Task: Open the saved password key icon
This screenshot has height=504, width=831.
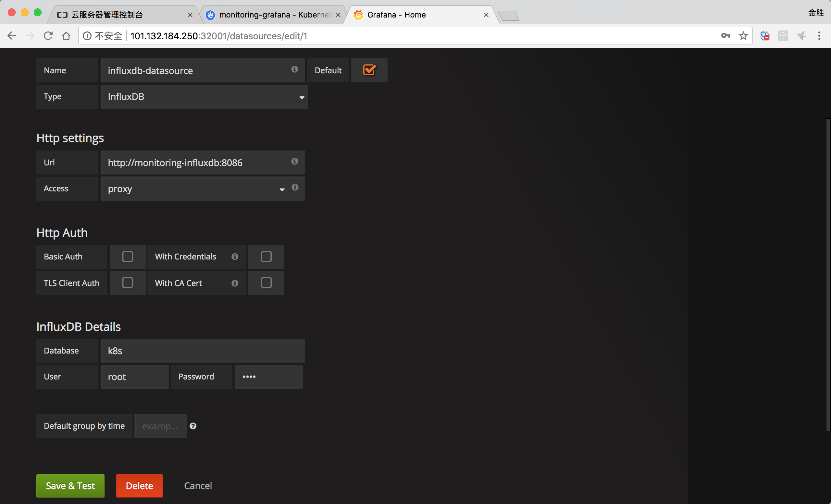Action: pyautogui.click(x=726, y=36)
